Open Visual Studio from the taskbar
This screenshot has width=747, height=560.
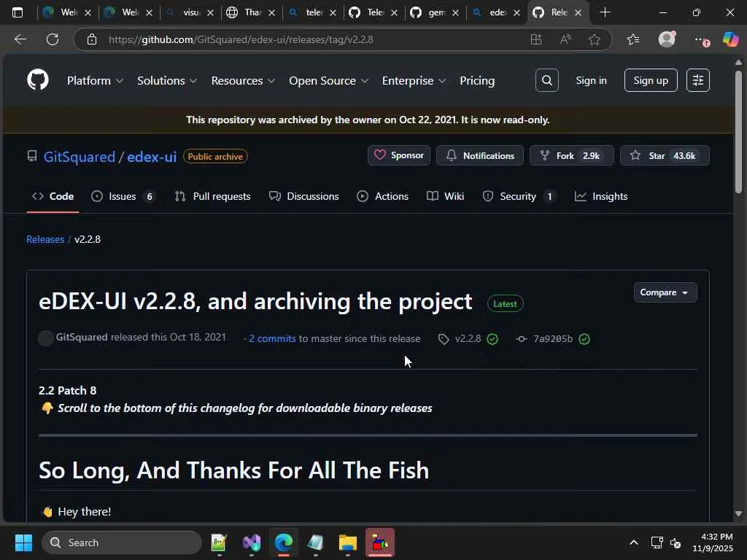click(252, 542)
